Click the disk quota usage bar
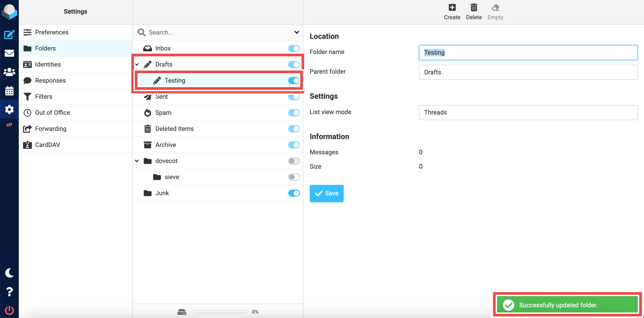 [x=220, y=312]
